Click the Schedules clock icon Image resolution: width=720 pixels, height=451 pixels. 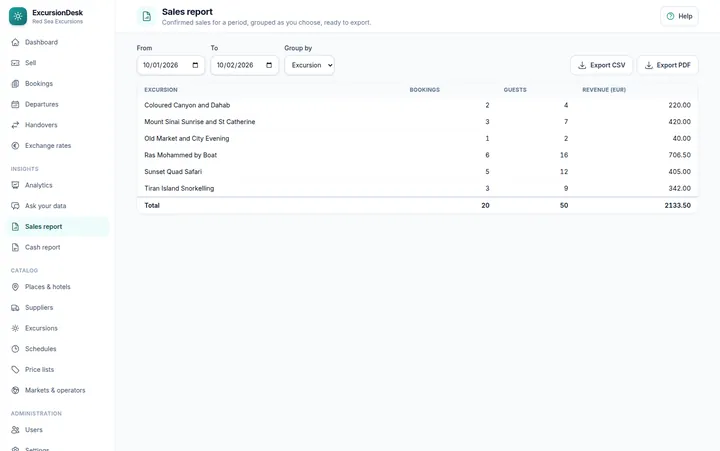tap(15, 349)
